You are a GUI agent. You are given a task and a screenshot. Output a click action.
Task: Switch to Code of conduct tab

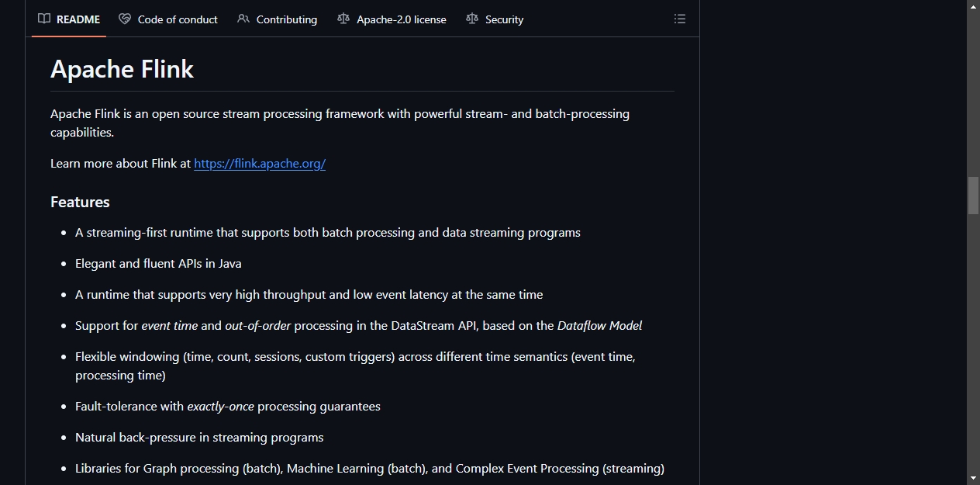point(168,19)
